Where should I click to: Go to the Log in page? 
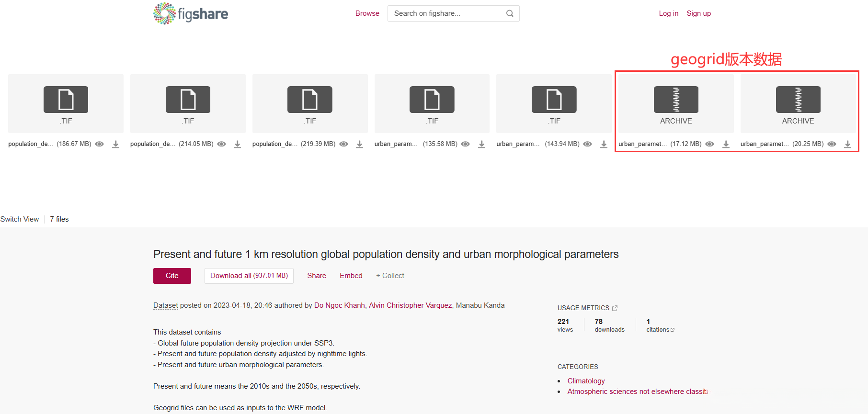point(668,13)
